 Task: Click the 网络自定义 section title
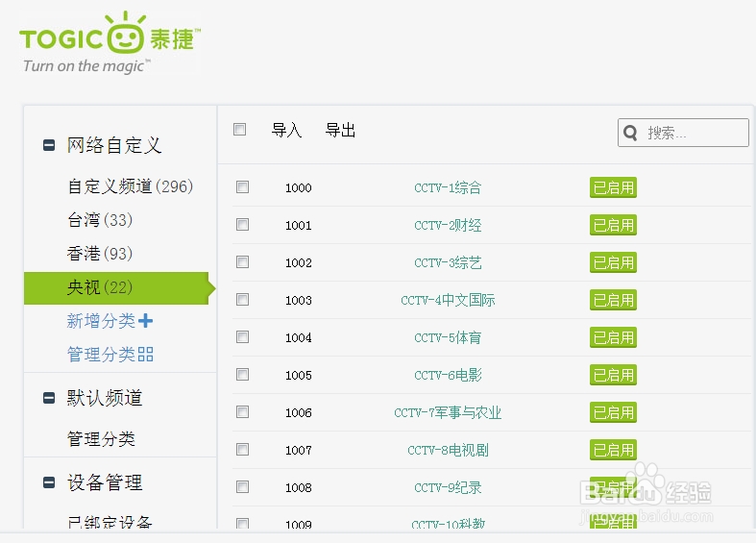click(x=114, y=145)
